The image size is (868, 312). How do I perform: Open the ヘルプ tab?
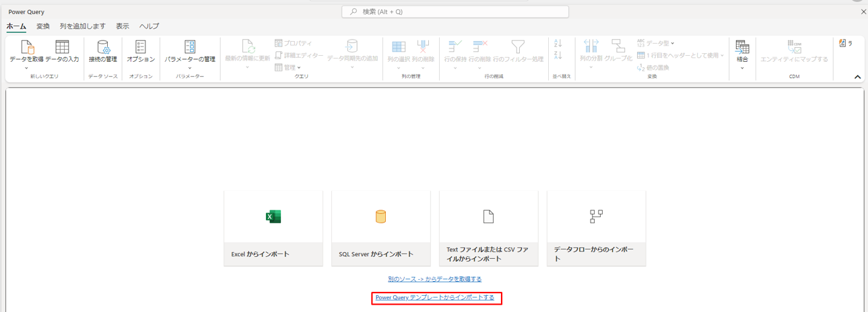point(149,26)
